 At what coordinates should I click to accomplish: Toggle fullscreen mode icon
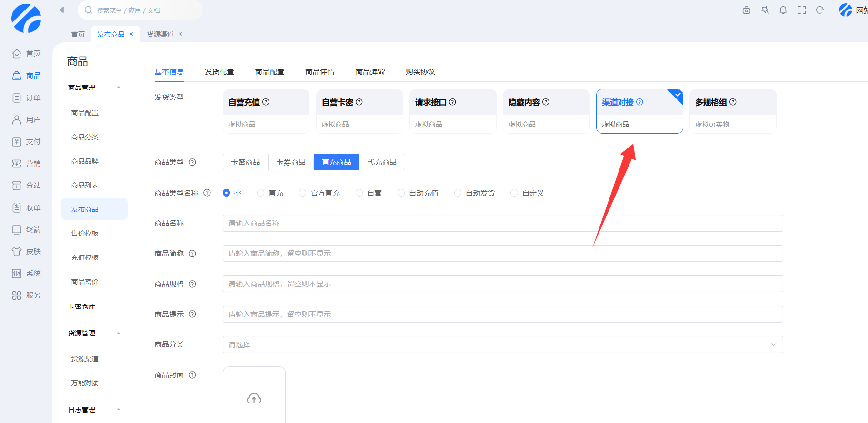[x=801, y=10]
